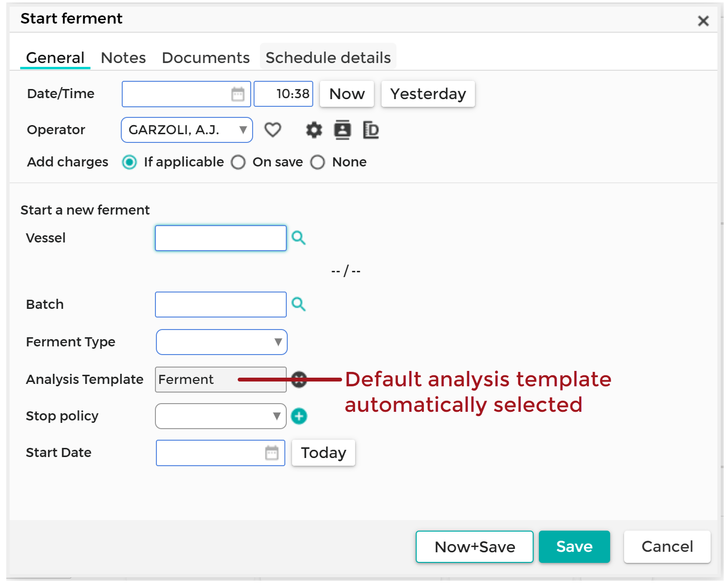This screenshot has width=728, height=585.
Task: Click the Now+Save button
Action: [x=474, y=547]
